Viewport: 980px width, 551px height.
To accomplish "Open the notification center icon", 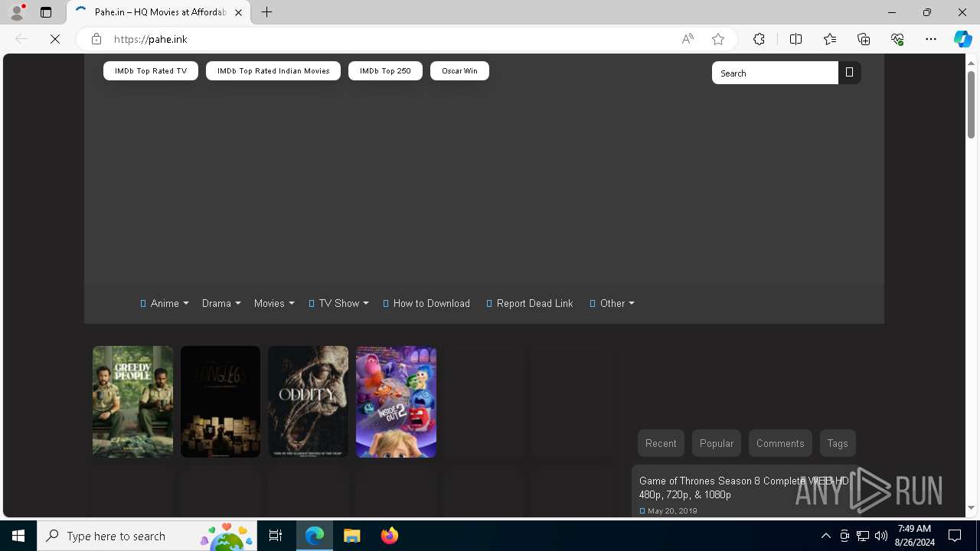I will pos(955,536).
